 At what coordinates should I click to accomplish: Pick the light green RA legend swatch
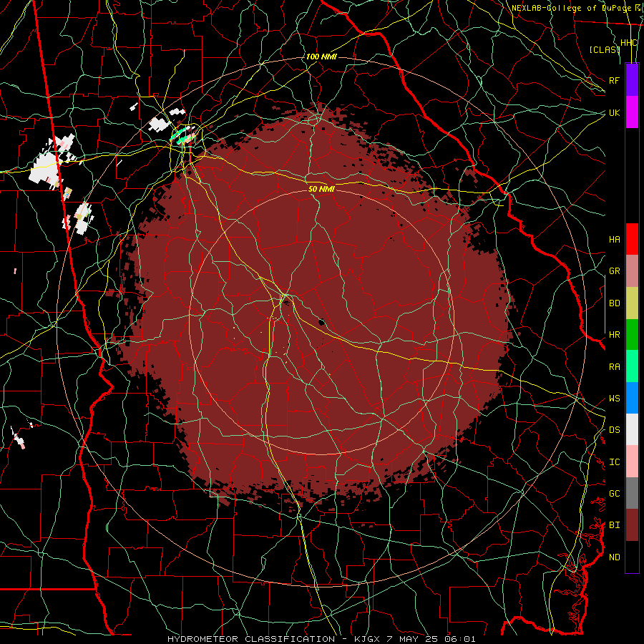pos(632,366)
